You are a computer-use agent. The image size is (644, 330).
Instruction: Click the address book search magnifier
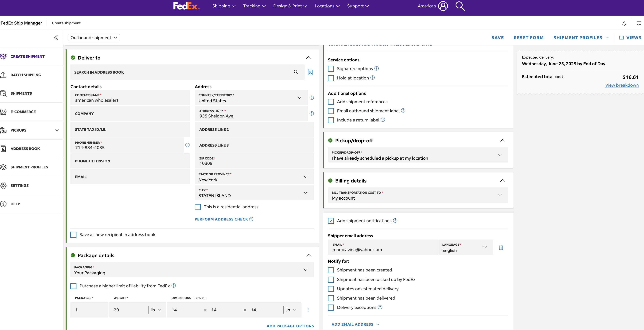pos(296,72)
